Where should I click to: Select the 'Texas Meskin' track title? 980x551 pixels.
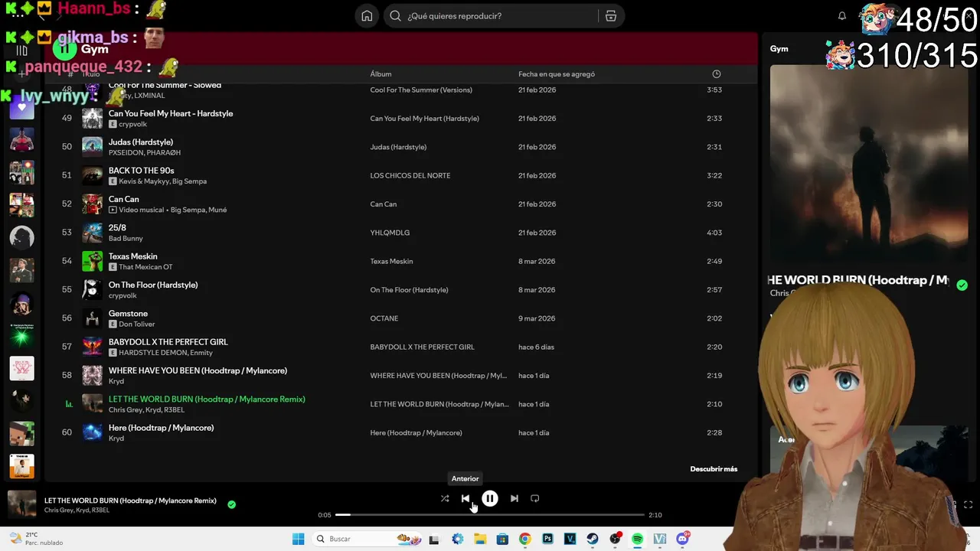point(132,256)
